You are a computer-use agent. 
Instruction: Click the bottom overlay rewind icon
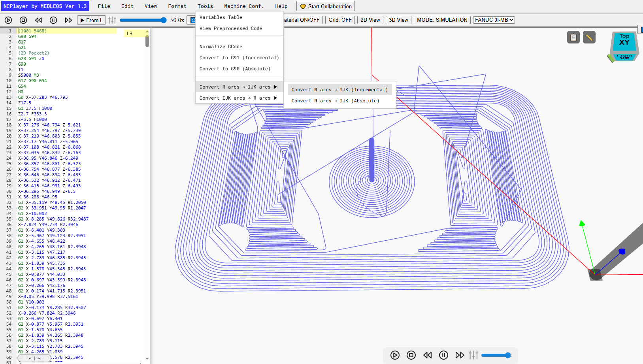427,355
